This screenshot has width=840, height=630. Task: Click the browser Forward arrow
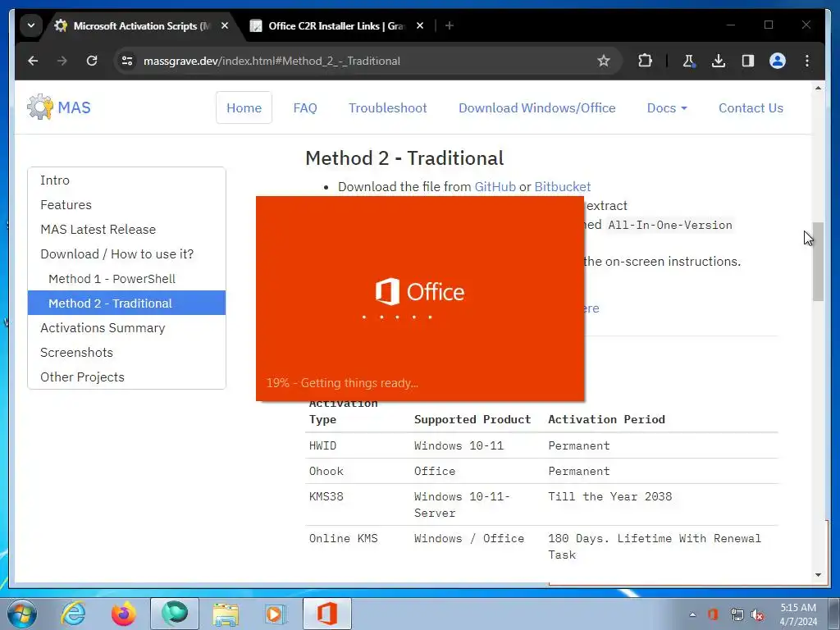pyautogui.click(x=62, y=61)
